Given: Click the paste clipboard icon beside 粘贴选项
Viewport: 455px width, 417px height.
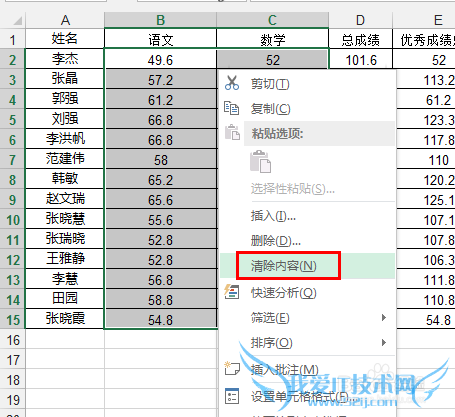Looking at the screenshot, I should coord(232,132).
